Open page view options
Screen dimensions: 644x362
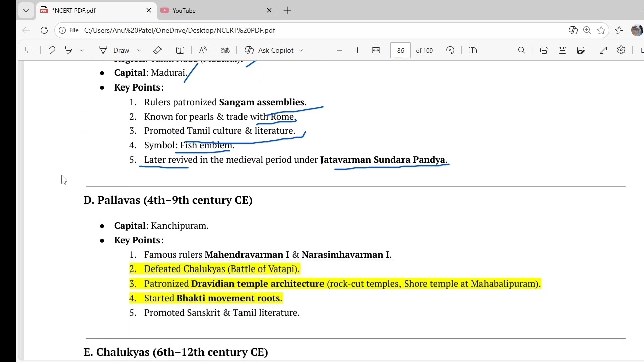[x=473, y=50]
